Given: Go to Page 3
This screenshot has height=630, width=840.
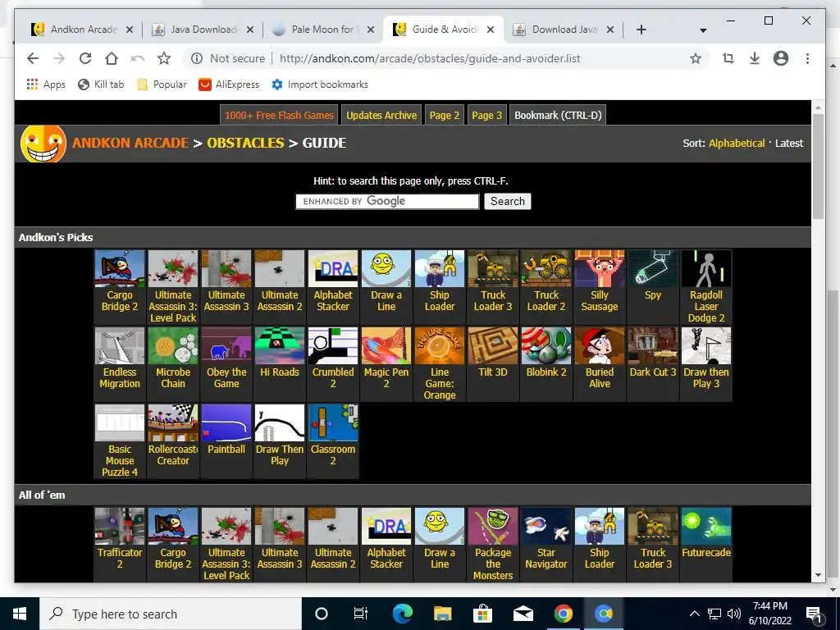Looking at the screenshot, I should click(x=487, y=115).
